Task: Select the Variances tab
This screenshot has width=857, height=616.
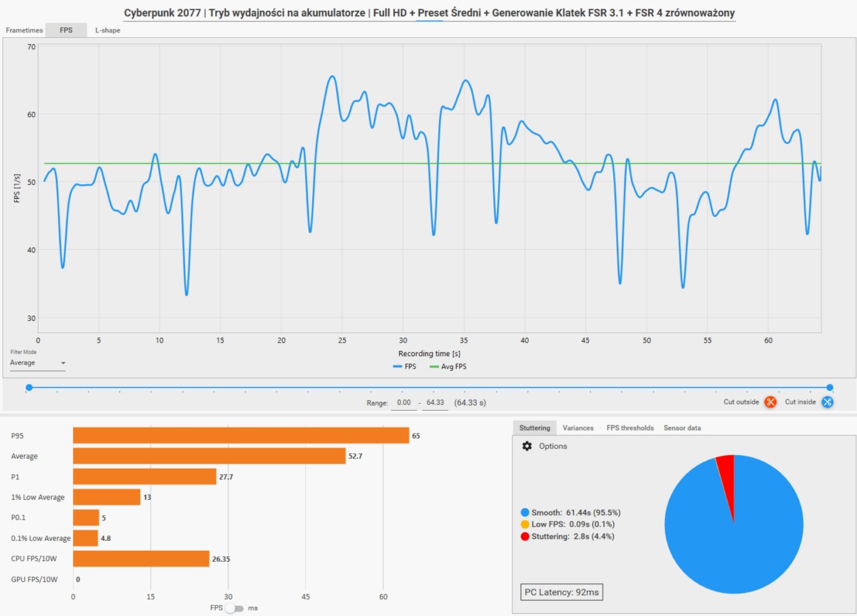Action: click(x=578, y=428)
